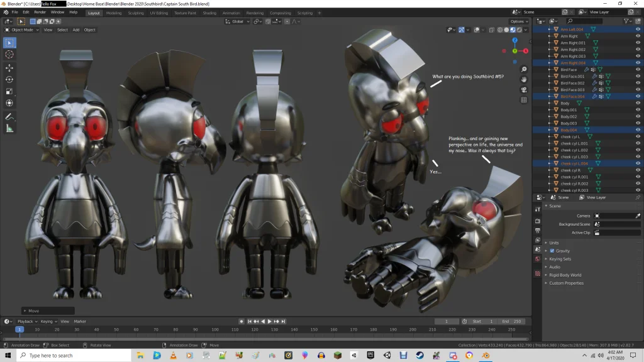Click the red X axis on the navigation gizmo
The image size is (644, 362).
pos(526,51)
